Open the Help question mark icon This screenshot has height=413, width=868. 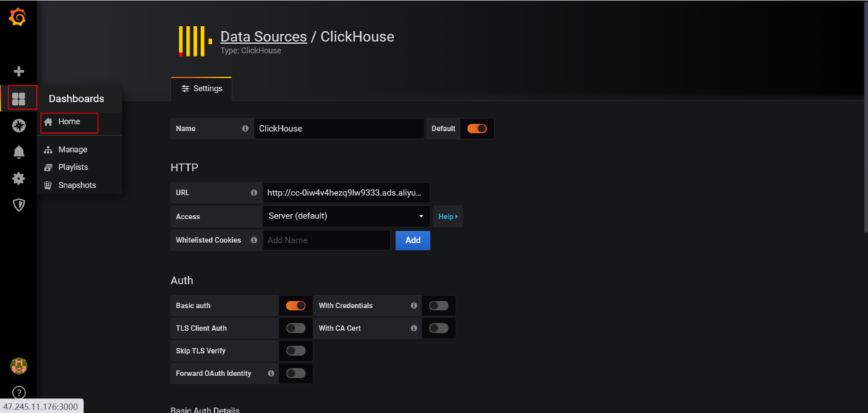(x=19, y=393)
